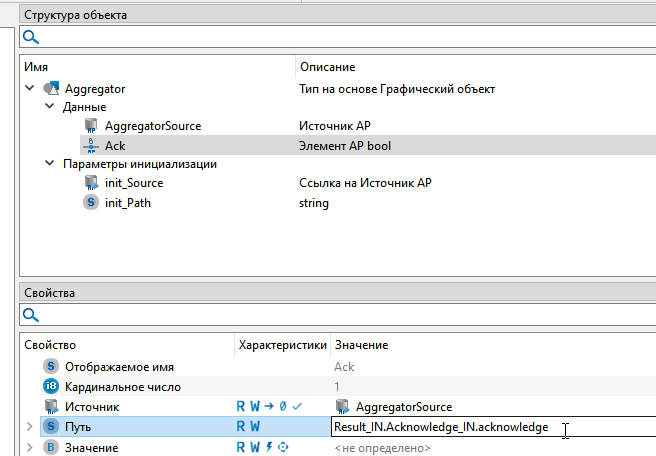Click the init_Path string type icon
The image size is (656, 456).
point(90,202)
